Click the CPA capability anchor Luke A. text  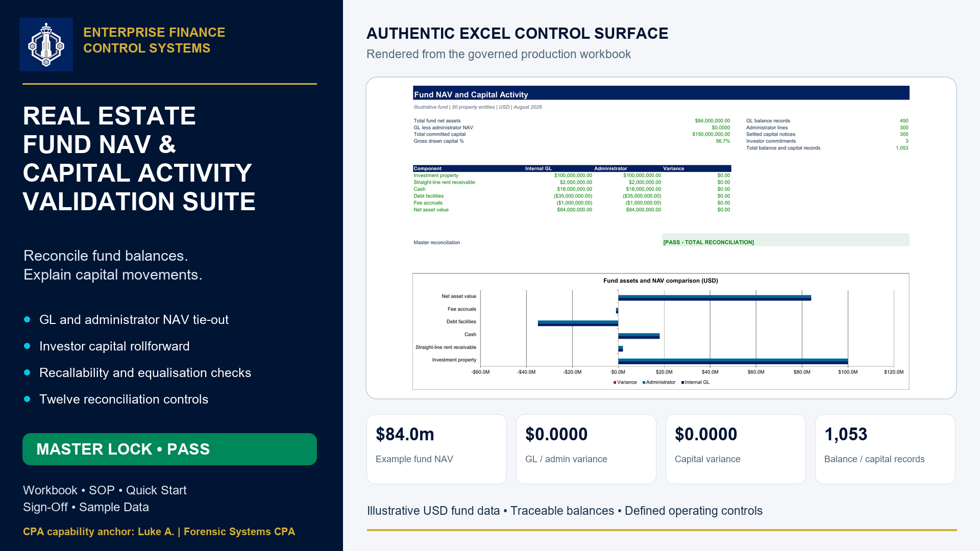tap(159, 532)
